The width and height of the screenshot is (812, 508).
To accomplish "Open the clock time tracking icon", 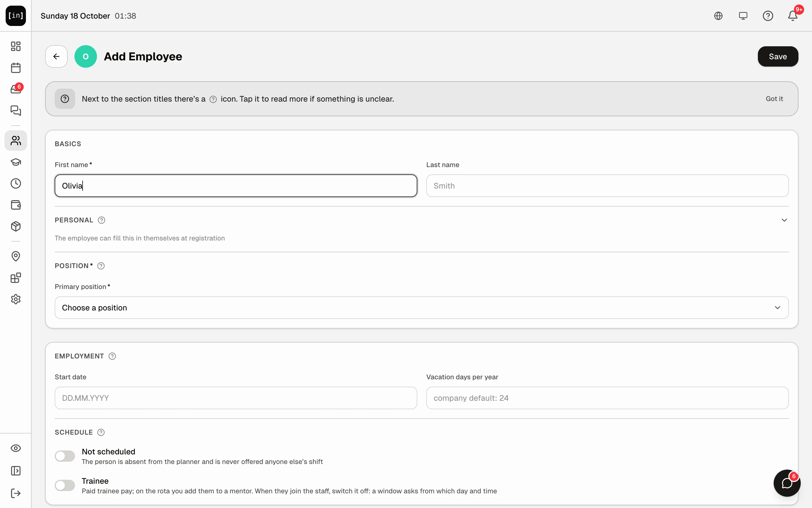I will pyautogui.click(x=16, y=183).
